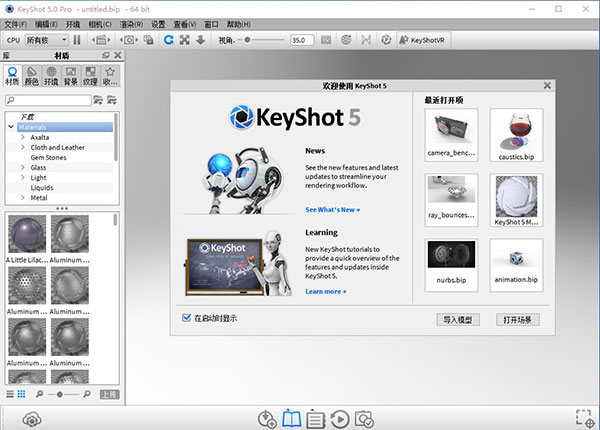Open the Animation panel icon
The image size is (600, 430).
click(339, 419)
